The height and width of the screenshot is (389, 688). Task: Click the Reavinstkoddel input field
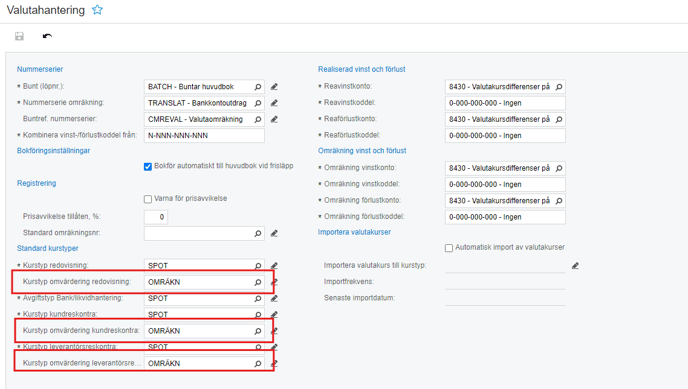[505, 103]
